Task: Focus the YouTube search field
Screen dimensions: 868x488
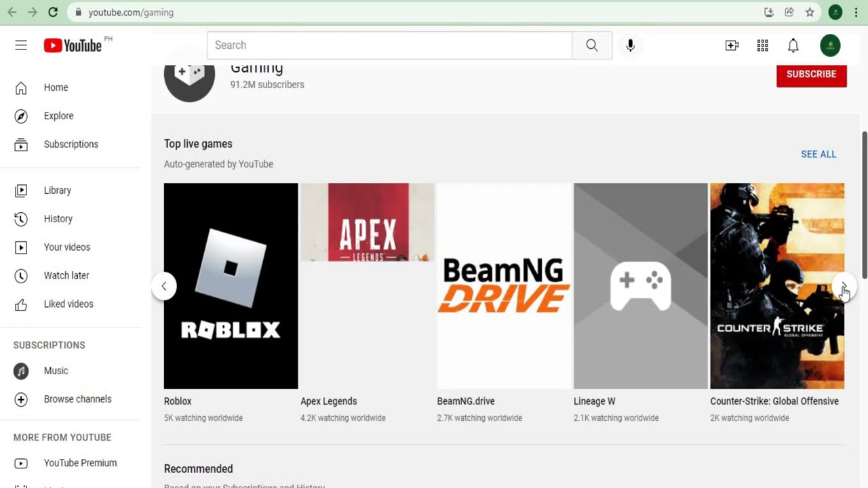Action: point(389,45)
